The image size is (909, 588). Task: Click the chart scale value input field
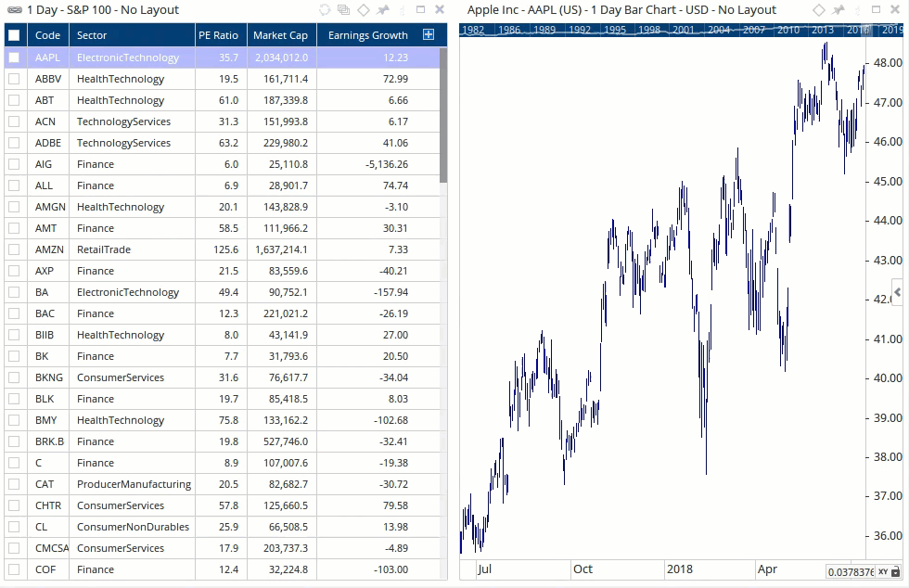851,572
